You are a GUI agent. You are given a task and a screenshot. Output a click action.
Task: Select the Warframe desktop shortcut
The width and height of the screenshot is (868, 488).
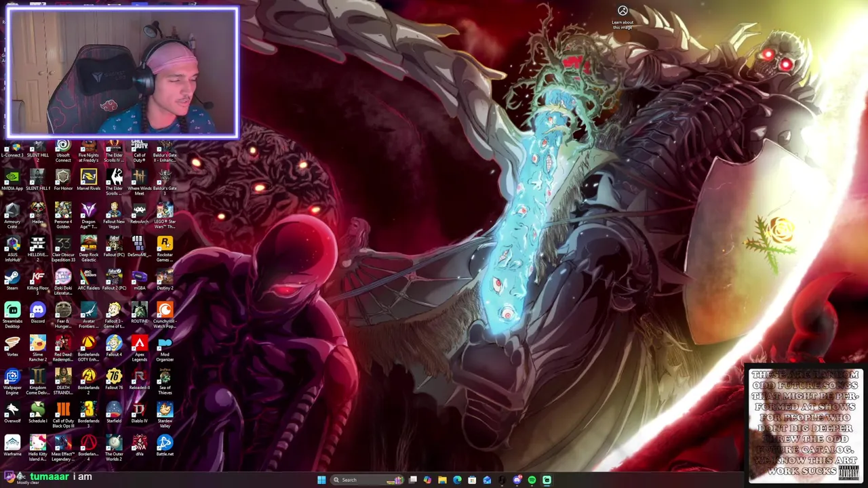(12, 447)
